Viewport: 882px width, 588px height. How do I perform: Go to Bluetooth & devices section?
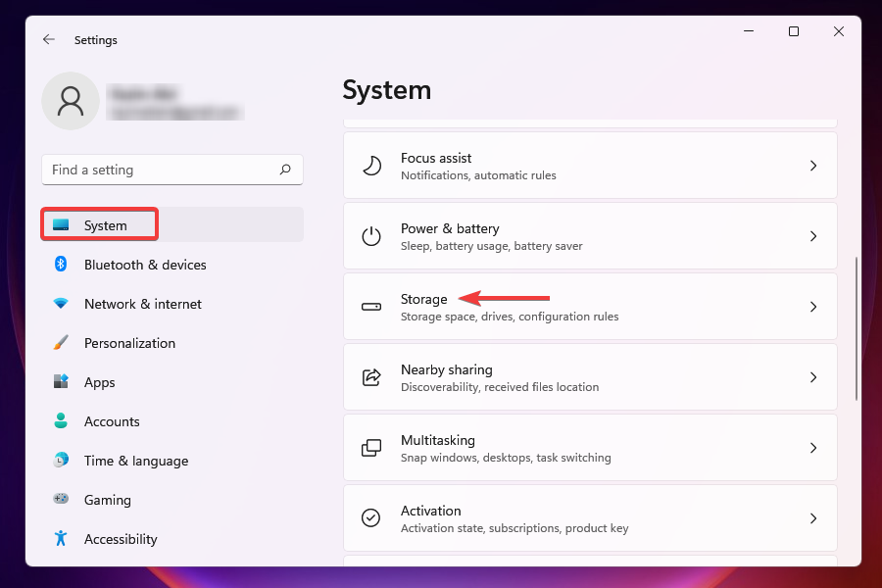pyautogui.click(x=172, y=264)
